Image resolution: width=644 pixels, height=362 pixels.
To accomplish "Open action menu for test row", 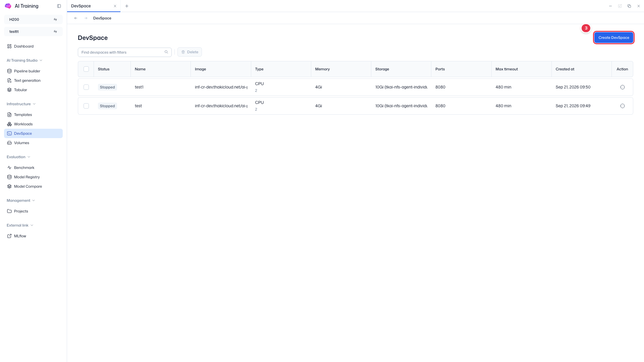I will [623, 106].
